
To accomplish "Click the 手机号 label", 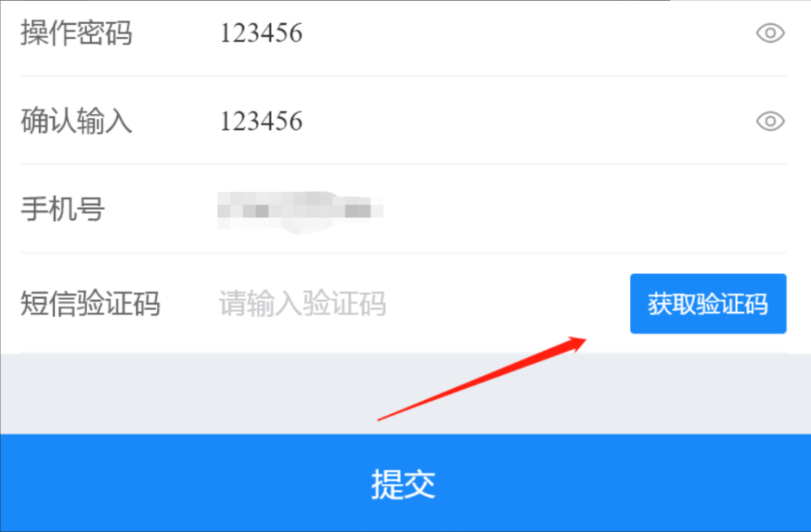I will [62, 209].
